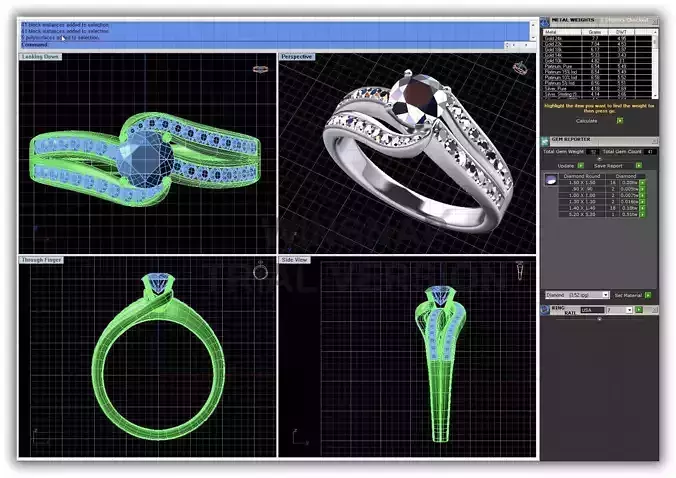
Task: Click the Metal column header
Action: pos(562,32)
